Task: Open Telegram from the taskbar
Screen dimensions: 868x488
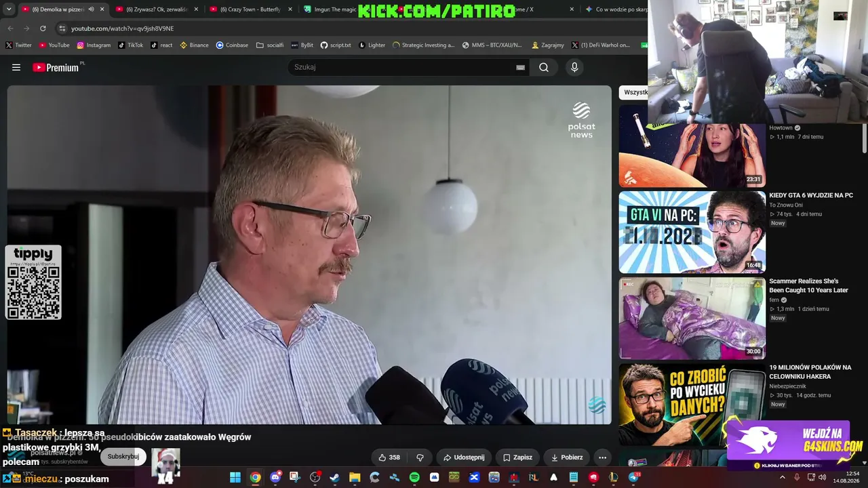Action: [634, 477]
